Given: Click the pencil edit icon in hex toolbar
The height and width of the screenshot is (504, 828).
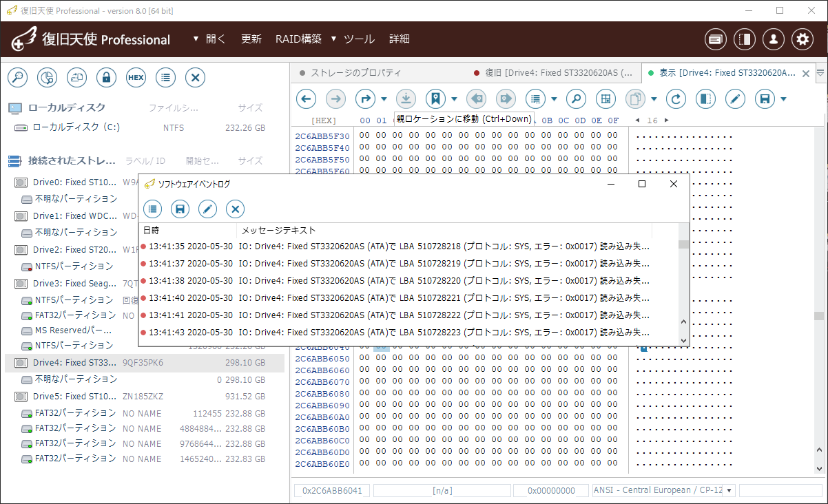Looking at the screenshot, I should click(735, 99).
